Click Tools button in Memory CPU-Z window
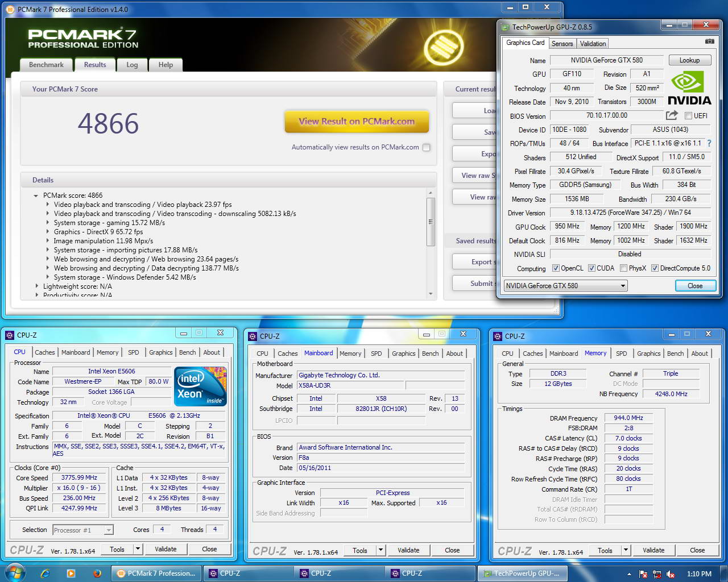 [605, 550]
